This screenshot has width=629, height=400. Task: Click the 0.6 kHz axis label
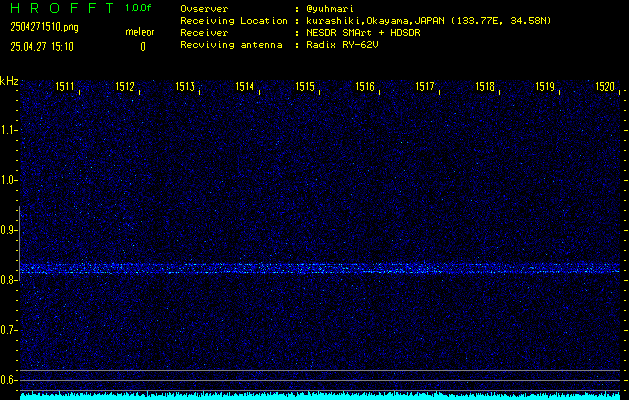coord(8,380)
